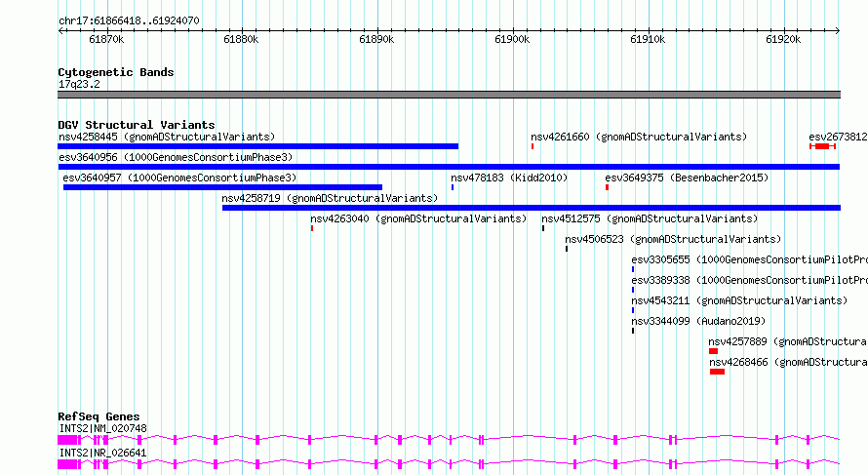Viewport: 868px width, 475px height.
Task: Click the 61890k ruler tick label
Action: tap(377, 40)
